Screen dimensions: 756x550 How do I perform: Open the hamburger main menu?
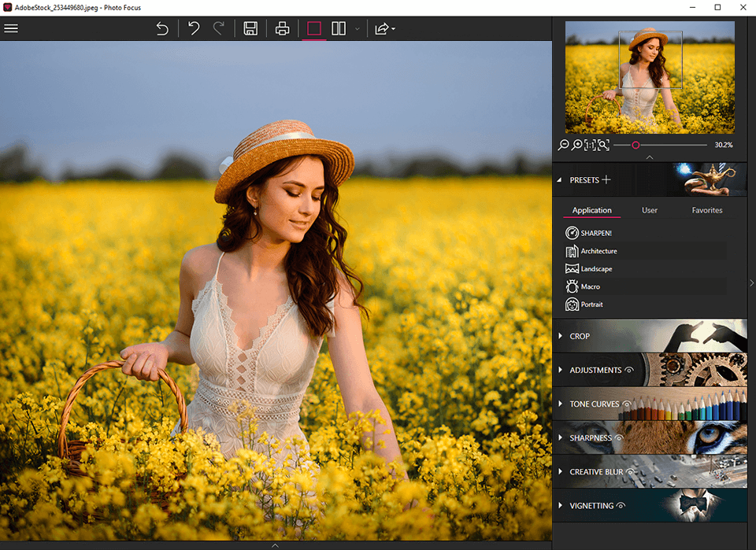click(x=11, y=28)
